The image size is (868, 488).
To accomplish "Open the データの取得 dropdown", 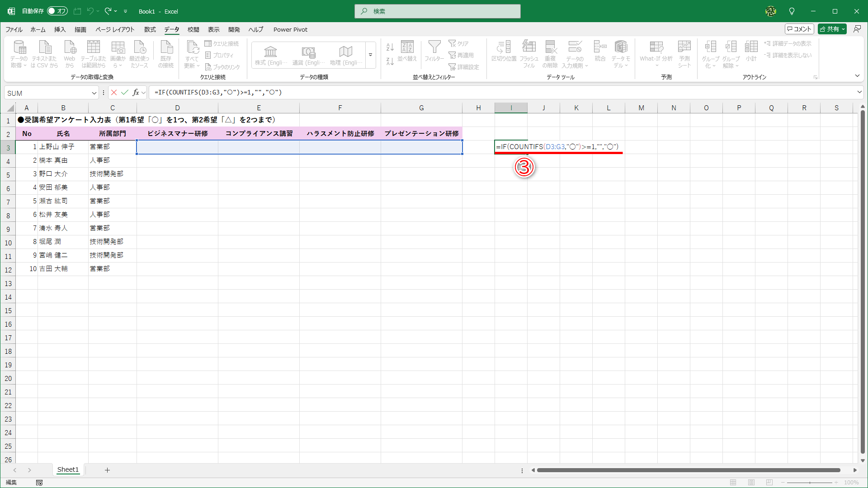I will click(19, 53).
